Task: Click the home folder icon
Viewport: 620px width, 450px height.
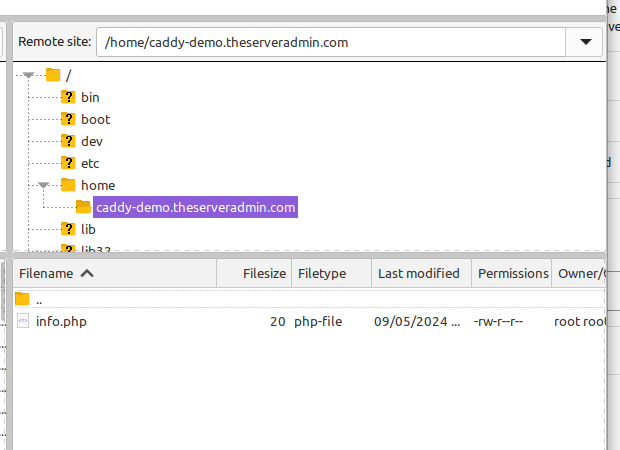Action: pyautogui.click(x=68, y=185)
